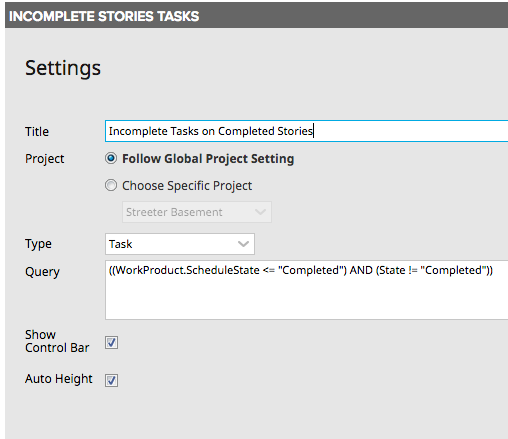508x439 pixels.
Task: Click Follow Global Project Setting label text
Action: click(x=208, y=159)
